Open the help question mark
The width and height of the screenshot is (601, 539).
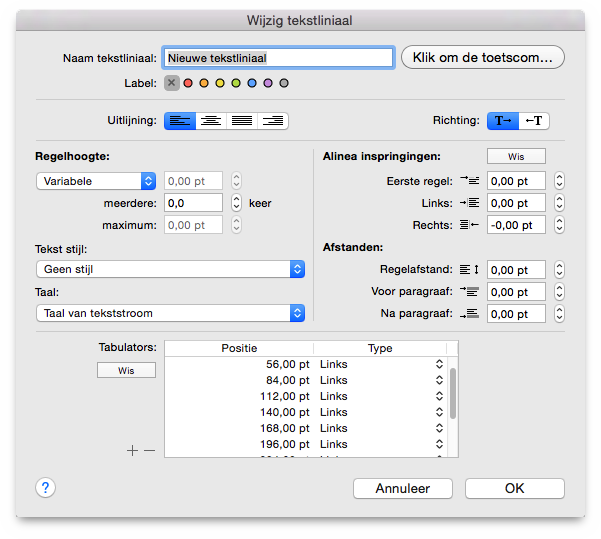click(x=46, y=488)
